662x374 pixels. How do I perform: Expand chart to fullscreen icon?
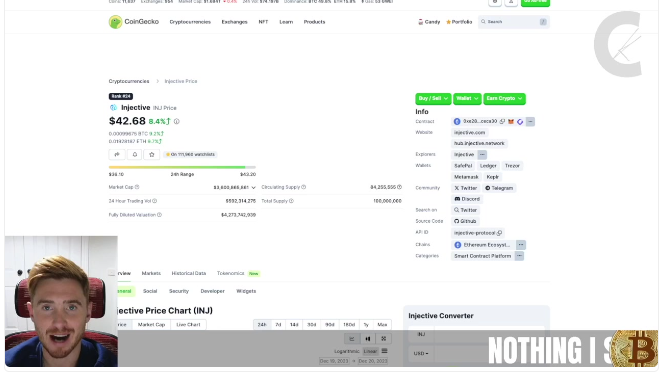coord(384,339)
